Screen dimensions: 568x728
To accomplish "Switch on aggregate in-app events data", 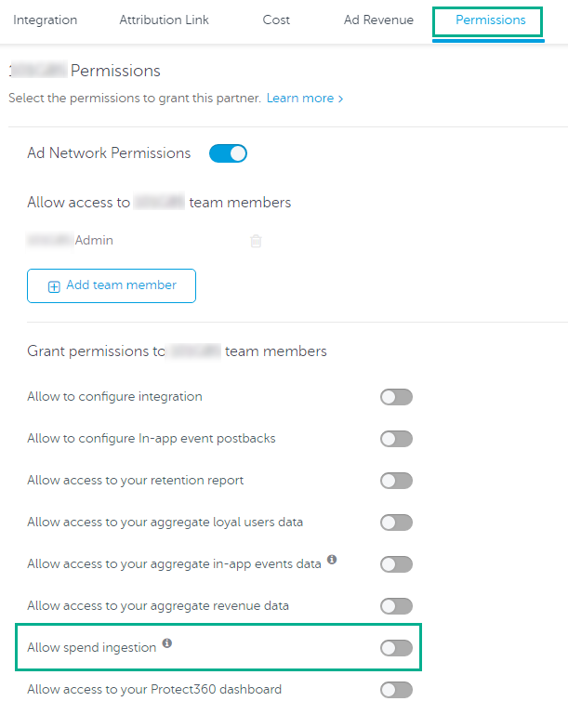I will (396, 564).
